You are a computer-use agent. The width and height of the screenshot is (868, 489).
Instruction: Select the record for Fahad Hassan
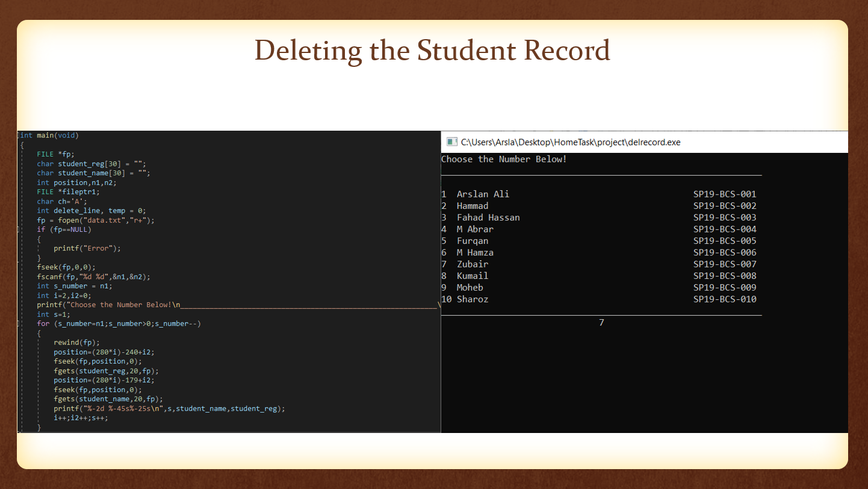click(x=488, y=217)
